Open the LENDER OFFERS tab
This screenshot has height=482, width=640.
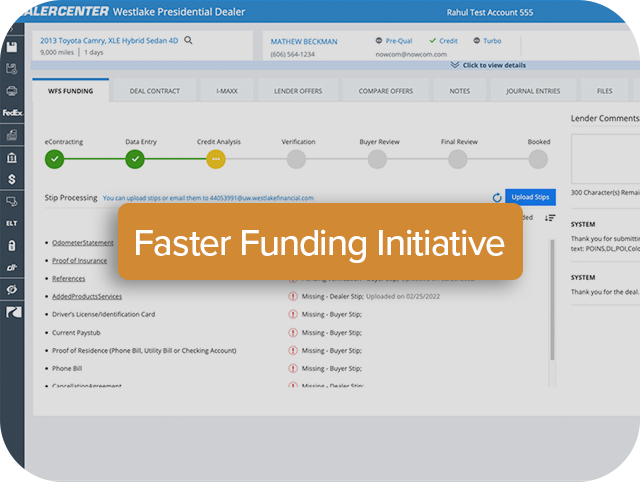coord(298,91)
